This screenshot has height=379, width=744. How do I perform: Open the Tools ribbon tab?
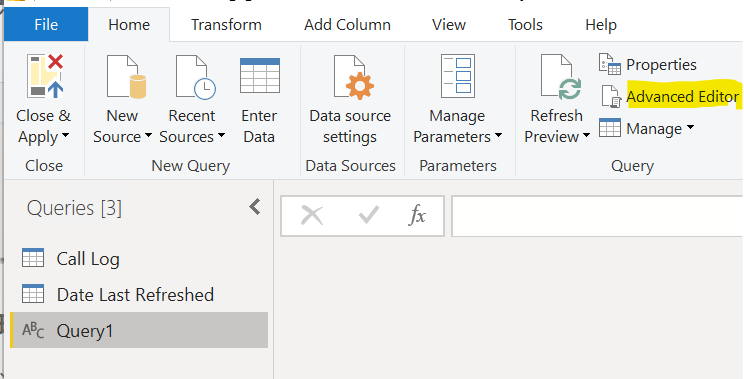click(525, 25)
